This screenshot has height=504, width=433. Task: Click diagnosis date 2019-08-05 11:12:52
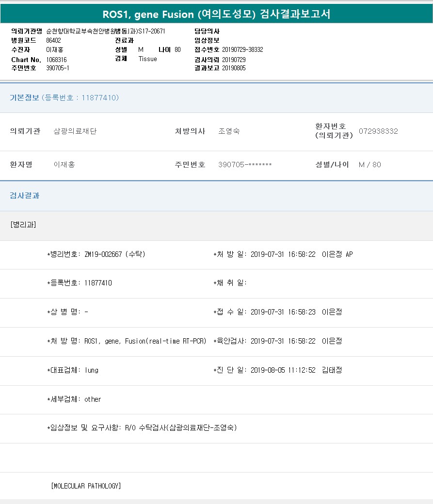[x=283, y=370]
